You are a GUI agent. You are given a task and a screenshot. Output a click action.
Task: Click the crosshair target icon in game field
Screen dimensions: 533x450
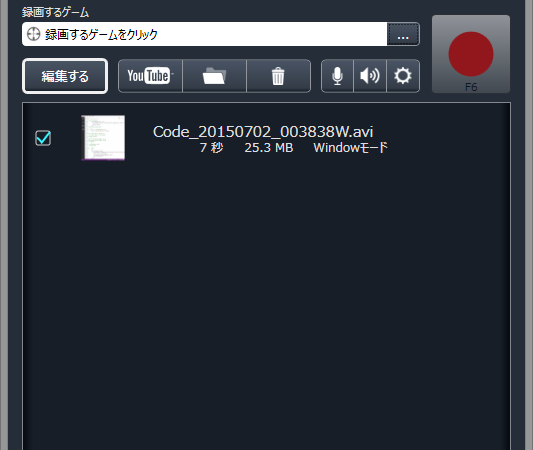coord(33,34)
